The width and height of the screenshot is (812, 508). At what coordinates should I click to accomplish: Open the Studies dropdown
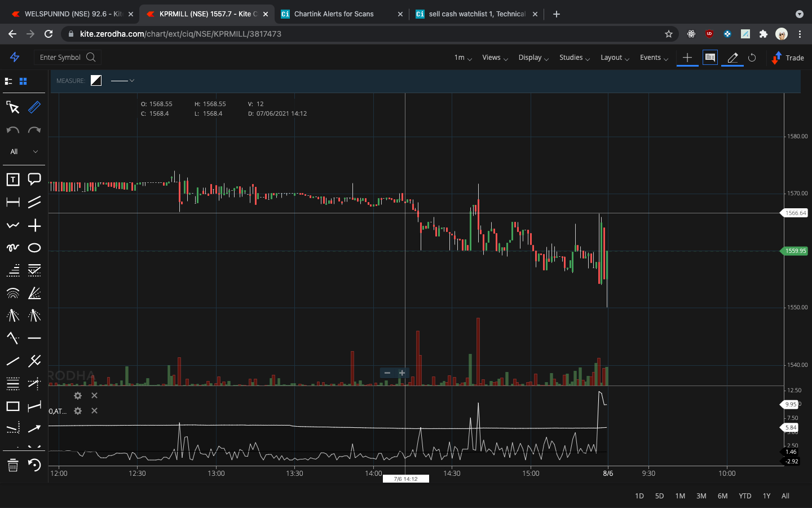click(573, 58)
